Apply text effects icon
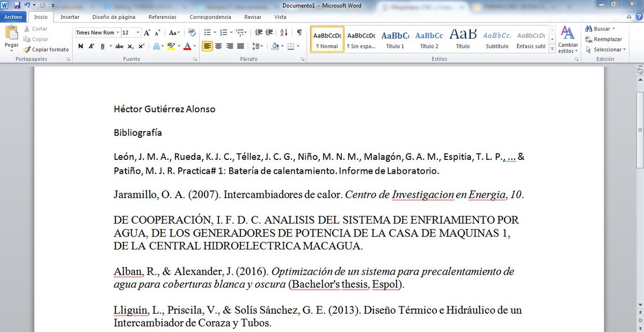The image size is (644, 332). click(156, 46)
